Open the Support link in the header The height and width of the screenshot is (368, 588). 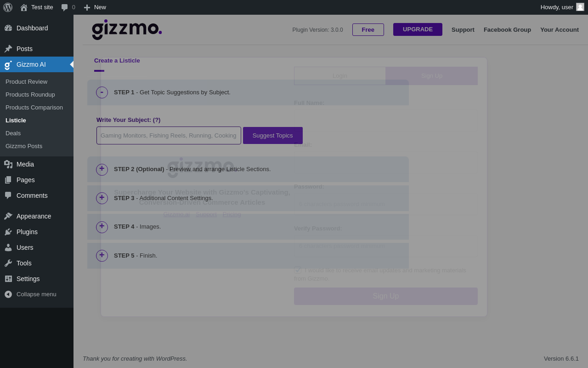[463, 30]
